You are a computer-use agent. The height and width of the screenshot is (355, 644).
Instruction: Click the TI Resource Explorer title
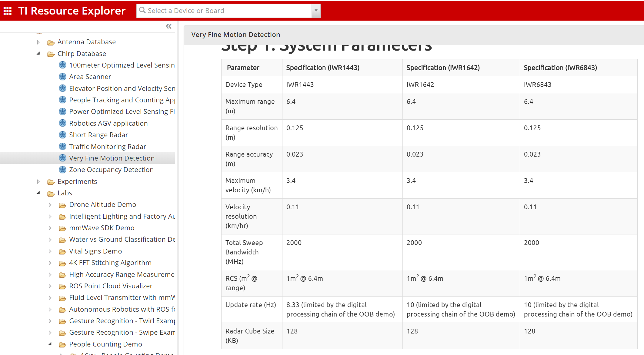point(72,11)
